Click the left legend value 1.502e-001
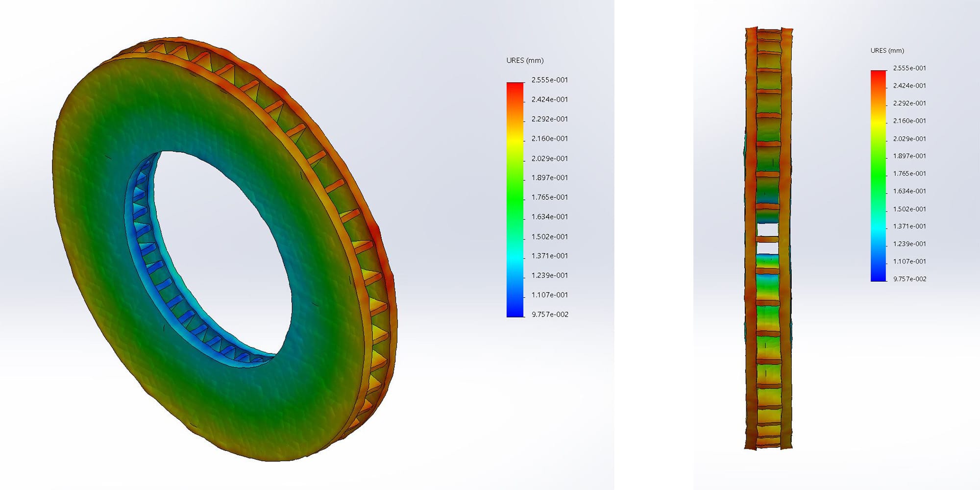980x490 pixels. [x=550, y=236]
